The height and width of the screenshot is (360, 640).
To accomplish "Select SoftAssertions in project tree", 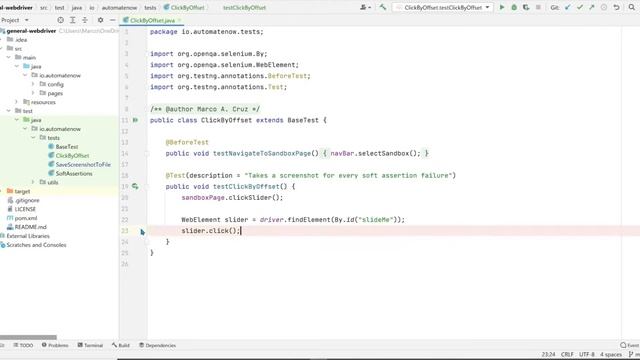I will [74, 173].
